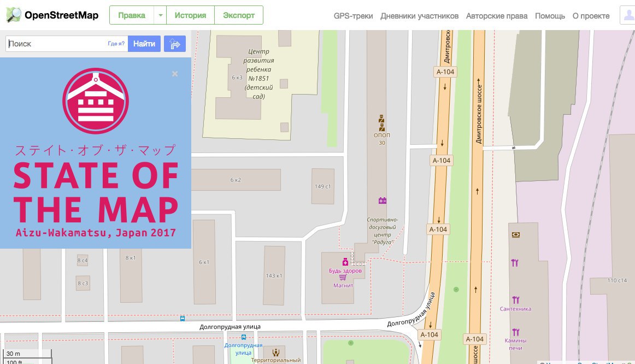Click the Сантехника shop label
The width and height of the screenshot is (635, 364).
click(x=515, y=309)
